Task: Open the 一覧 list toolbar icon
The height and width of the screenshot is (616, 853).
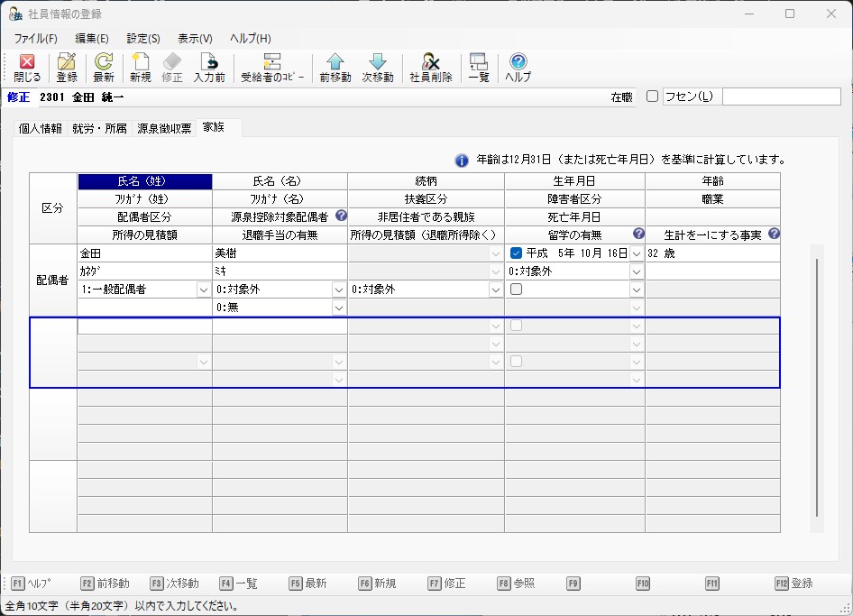Action: (x=479, y=68)
